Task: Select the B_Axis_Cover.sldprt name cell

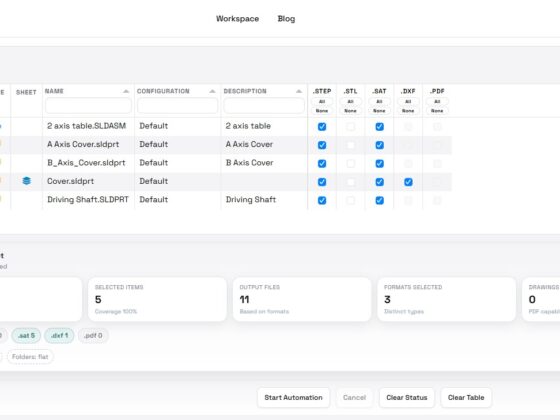Action: coord(89,163)
